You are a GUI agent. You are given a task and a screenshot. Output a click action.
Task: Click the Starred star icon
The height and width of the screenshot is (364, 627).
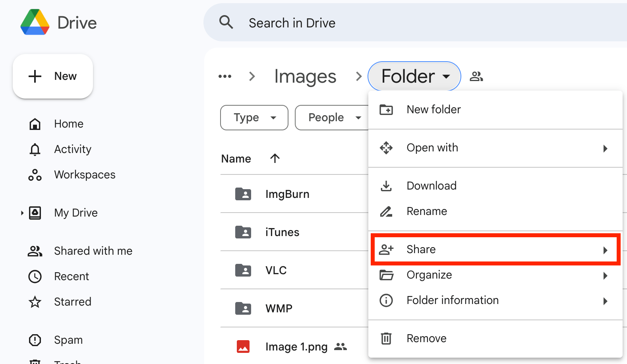35,302
